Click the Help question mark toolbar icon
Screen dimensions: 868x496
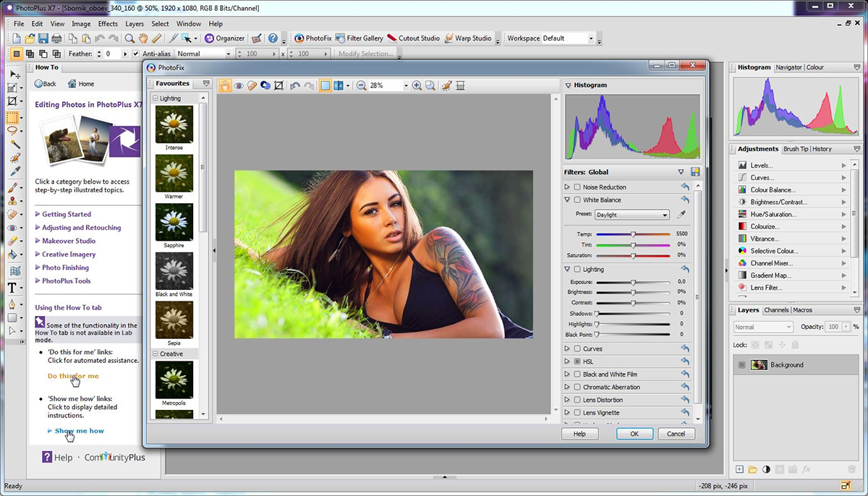[273, 38]
